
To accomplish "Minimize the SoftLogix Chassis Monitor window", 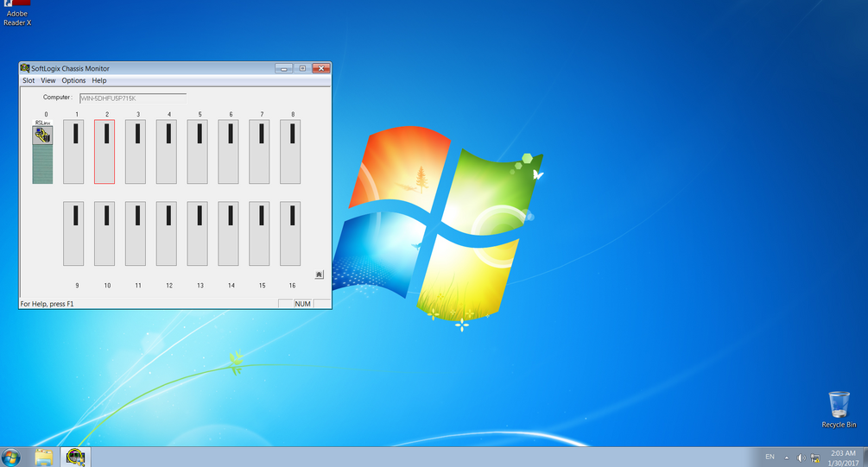I will click(x=284, y=68).
